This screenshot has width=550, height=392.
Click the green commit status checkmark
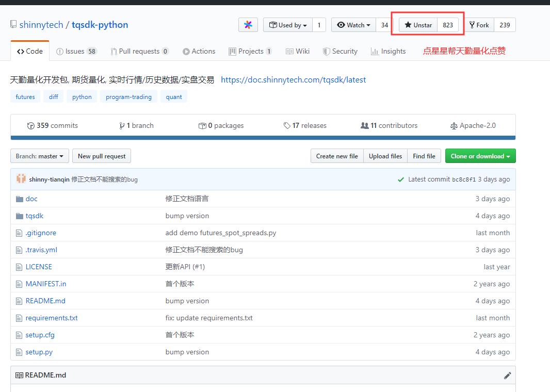pyautogui.click(x=401, y=179)
